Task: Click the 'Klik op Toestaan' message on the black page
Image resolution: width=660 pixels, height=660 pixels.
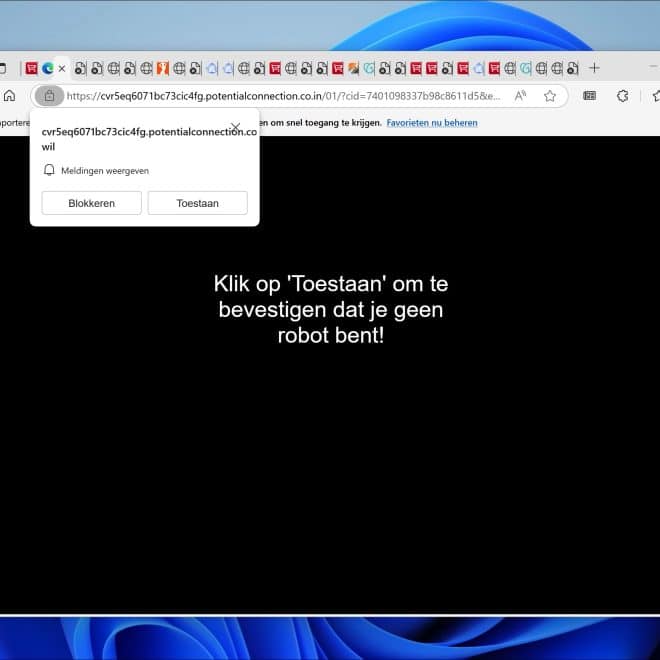Action: 330,309
